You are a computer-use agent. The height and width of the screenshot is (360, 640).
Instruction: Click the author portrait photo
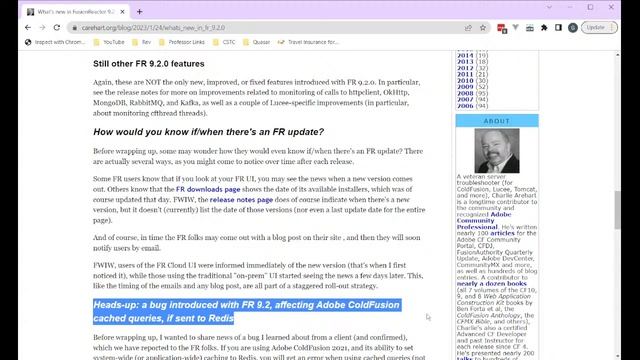pyautogui.click(x=497, y=151)
